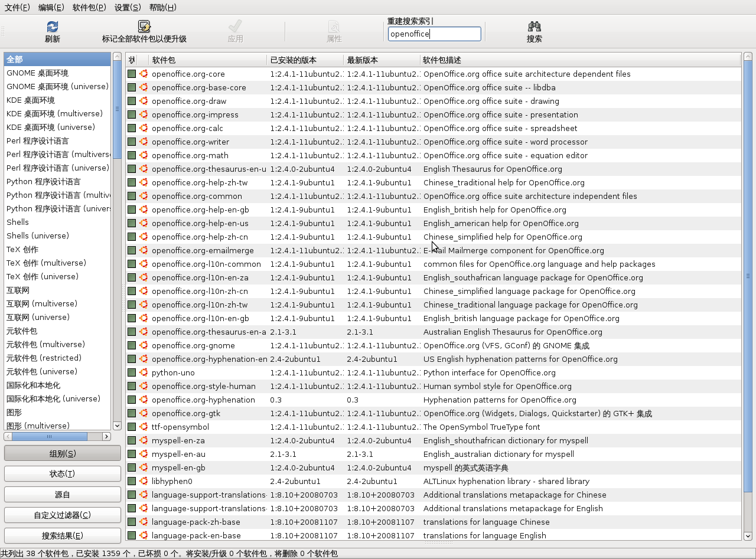Click the package list vertical scrollbar thumb
Image resolution: width=756 pixels, height=559 pixels.
coord(748,276)
